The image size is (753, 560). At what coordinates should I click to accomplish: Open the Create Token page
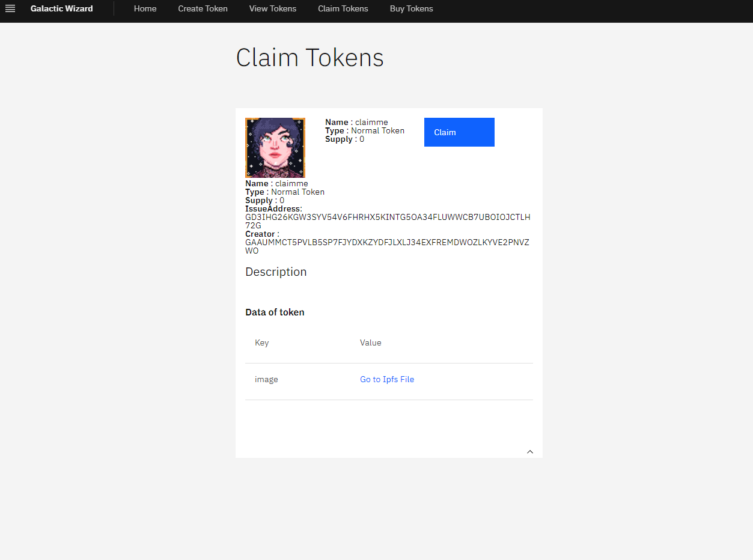pyautogui.click(x=203, y=8)
